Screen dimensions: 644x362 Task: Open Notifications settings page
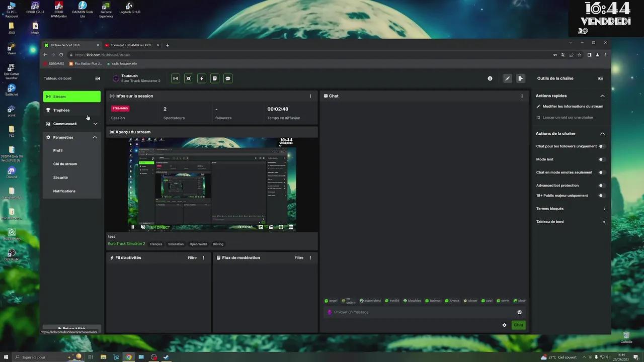click(64, 191)
